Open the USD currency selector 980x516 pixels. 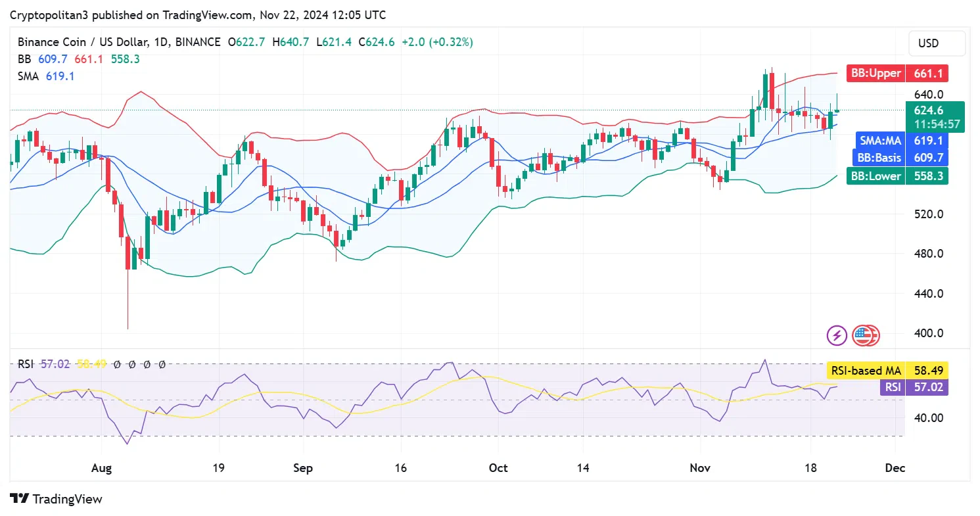(x=937, y=43)
